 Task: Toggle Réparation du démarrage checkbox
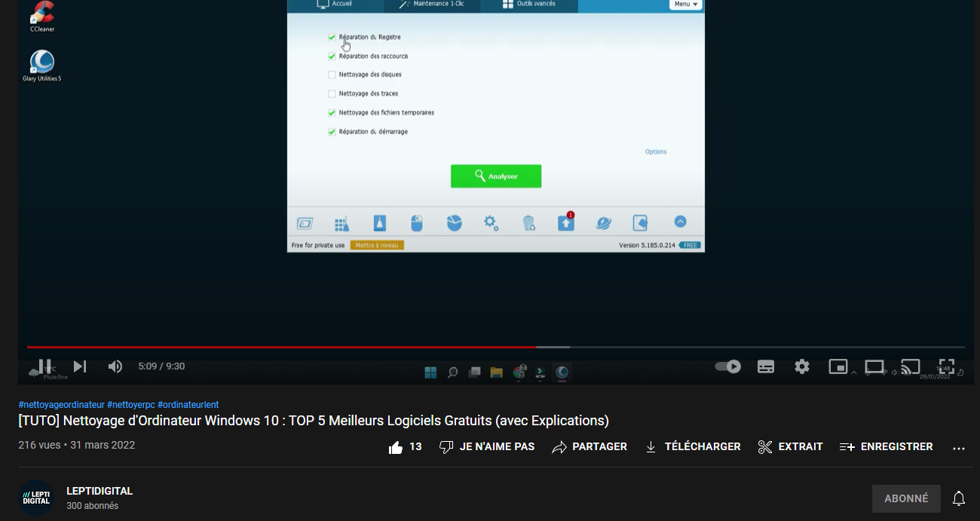[x=332, y=131]
